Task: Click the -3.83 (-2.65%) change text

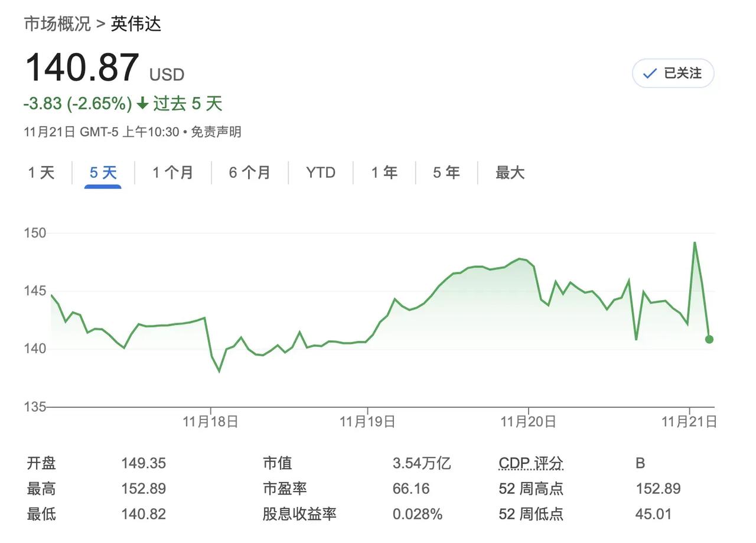Action: point(78,104)
